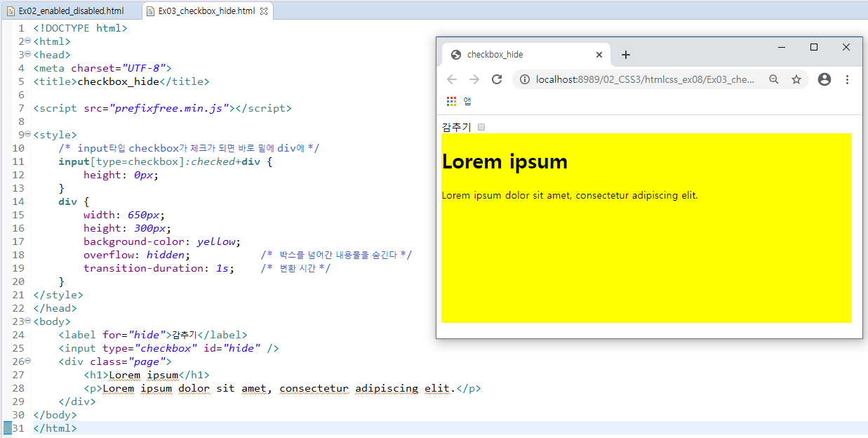Close the Ex03_checkbox_hide.html editor tab

point(264,11)
